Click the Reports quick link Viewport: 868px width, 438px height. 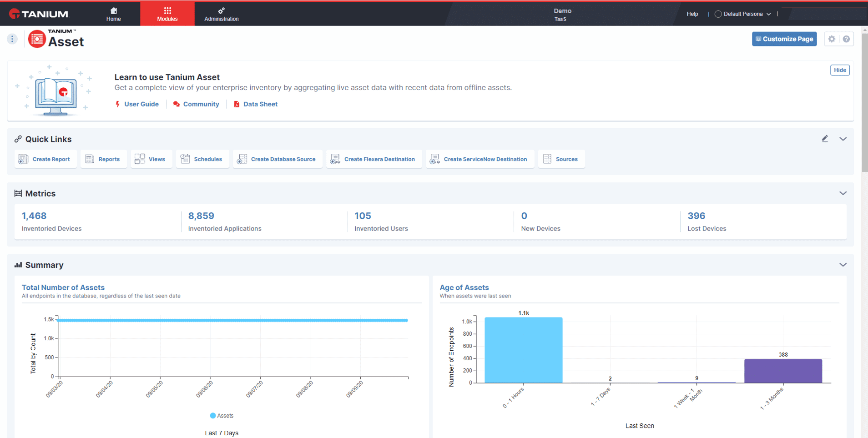pyautogui.click(x=104, y=159)
